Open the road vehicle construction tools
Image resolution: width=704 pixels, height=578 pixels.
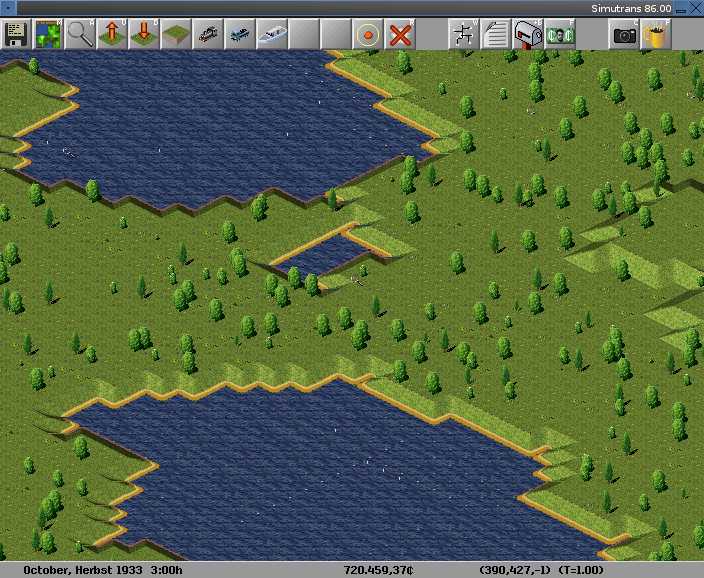pos(240,33)
